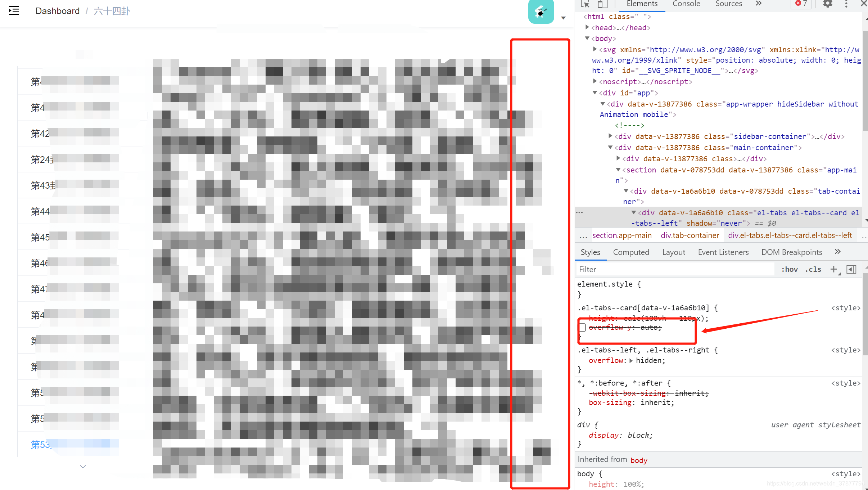The height and width of the screenshot is (490, 868).
Task: Click the Computed panel icon
Action: [x=631, y=252]
